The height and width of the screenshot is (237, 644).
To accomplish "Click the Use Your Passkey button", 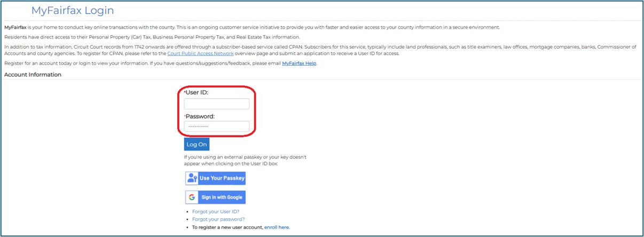I will tap(215, 178).
